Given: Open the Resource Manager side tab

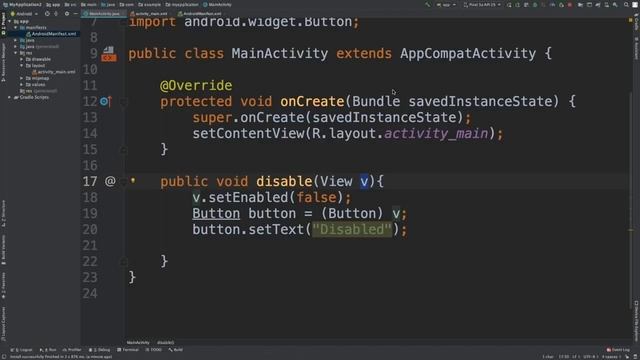Looking at the screenshot, I should [3, 63].
